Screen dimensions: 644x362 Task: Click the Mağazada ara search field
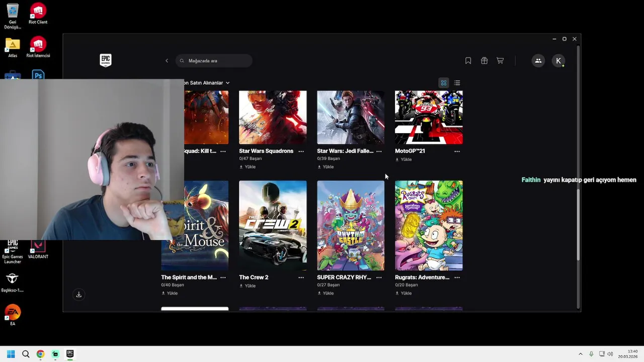click(214, 61)
